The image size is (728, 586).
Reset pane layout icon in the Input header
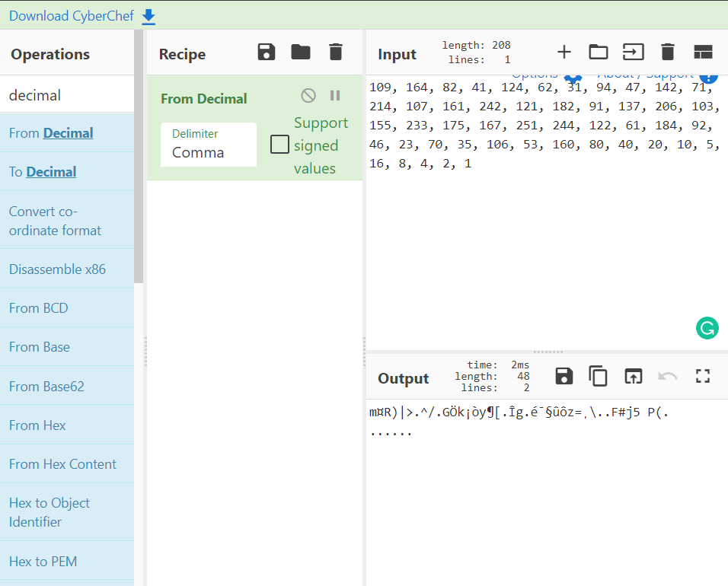(x=703, y=52)
